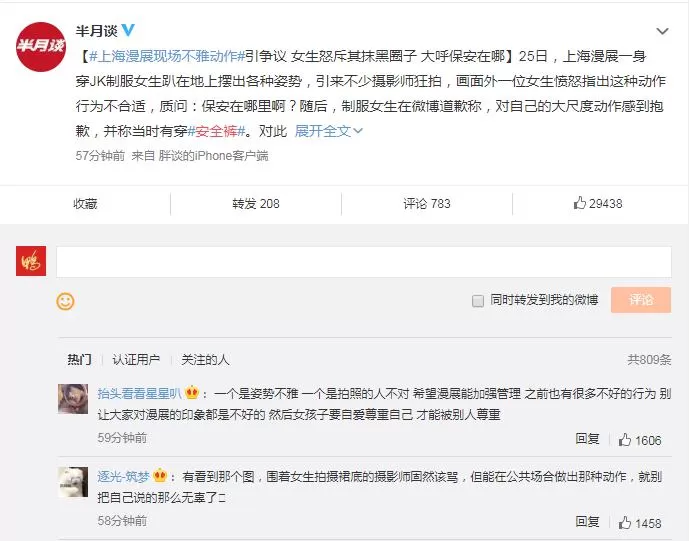Viewport: 689px width, 541px height.
Task: Expand full text via 展开全文
Action: (x=328, y=131)
